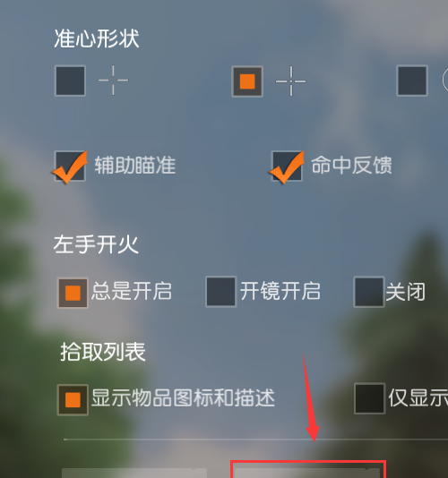448x478 pixels.
Task: Choose the first unselected 准心形状 option box
Action: point(70,81)
